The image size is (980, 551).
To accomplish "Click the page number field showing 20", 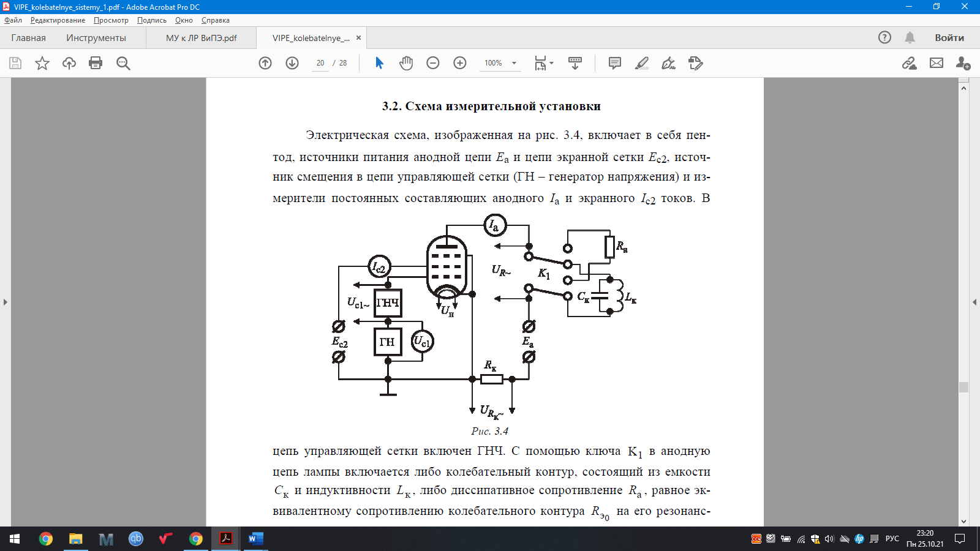I will click(320, 63).
